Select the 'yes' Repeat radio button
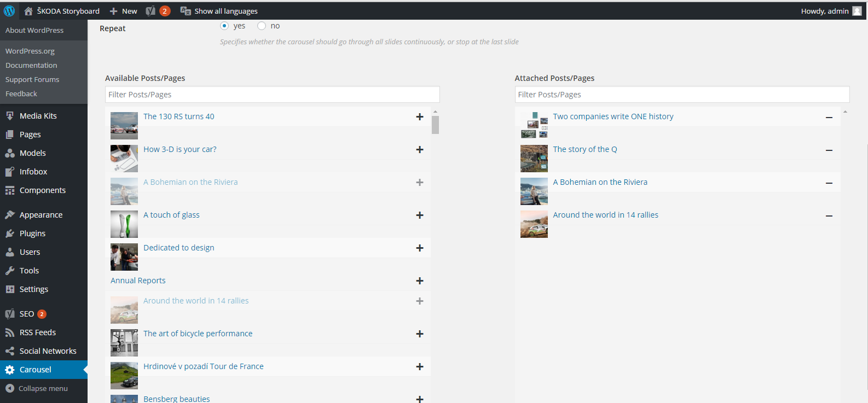The width and height of the screenshot is (868, 403). point(224,26)
